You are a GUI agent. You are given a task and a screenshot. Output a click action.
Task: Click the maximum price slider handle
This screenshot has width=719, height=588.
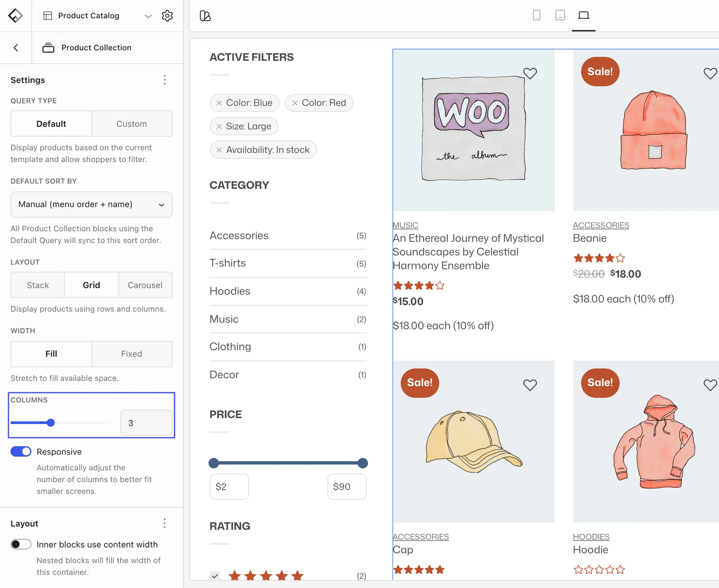pyautogui.click(x=363, y=463)
